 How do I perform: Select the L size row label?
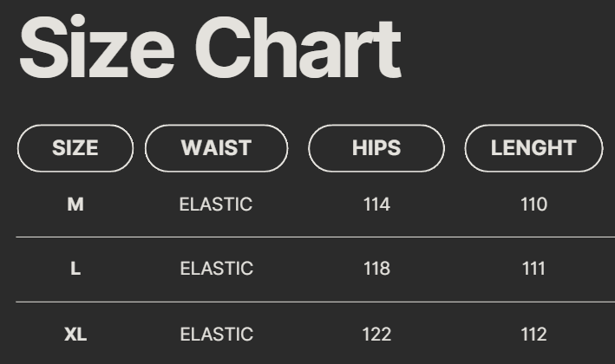coord(75,269)
